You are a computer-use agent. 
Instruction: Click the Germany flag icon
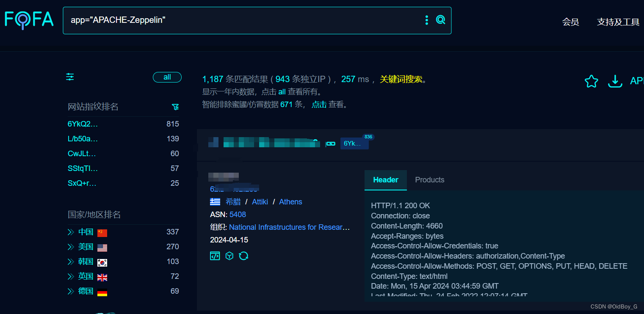[102, 292]
